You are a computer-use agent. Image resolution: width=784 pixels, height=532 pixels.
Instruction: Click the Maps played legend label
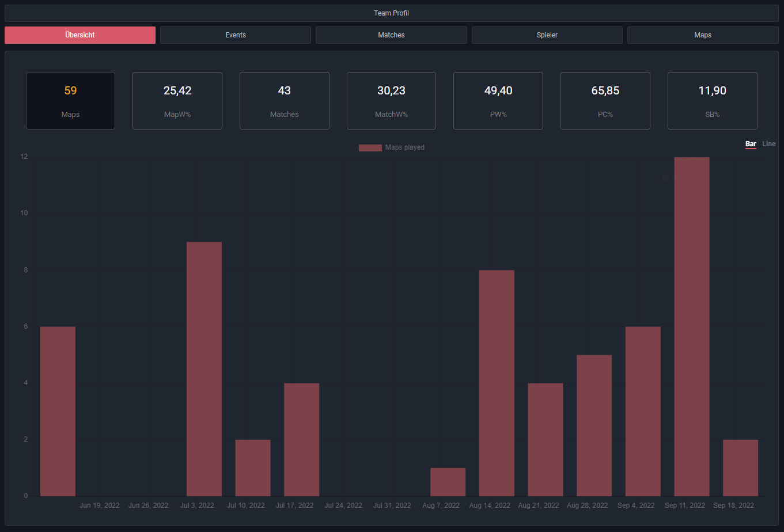(x=405, y=147)
